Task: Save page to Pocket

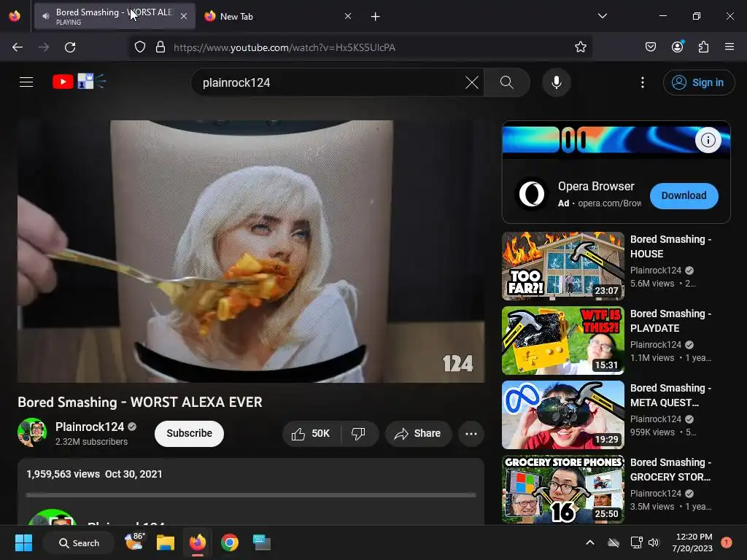Action: tap(651, 47)
